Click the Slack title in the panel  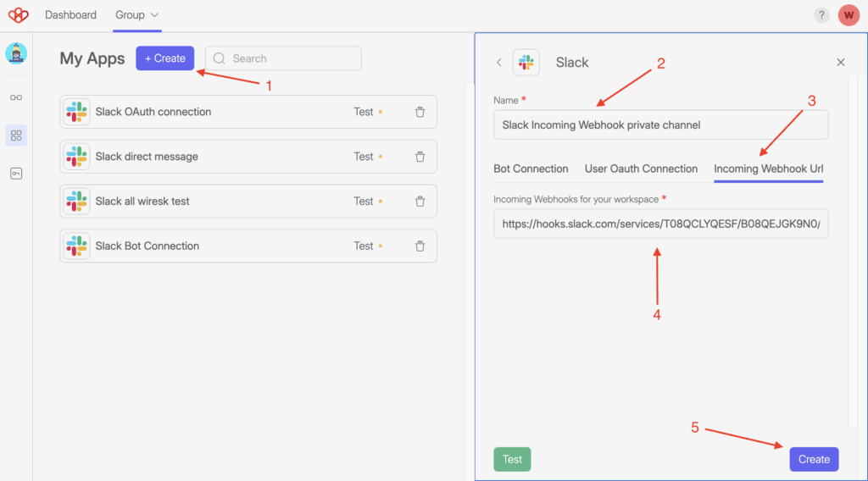572,63
